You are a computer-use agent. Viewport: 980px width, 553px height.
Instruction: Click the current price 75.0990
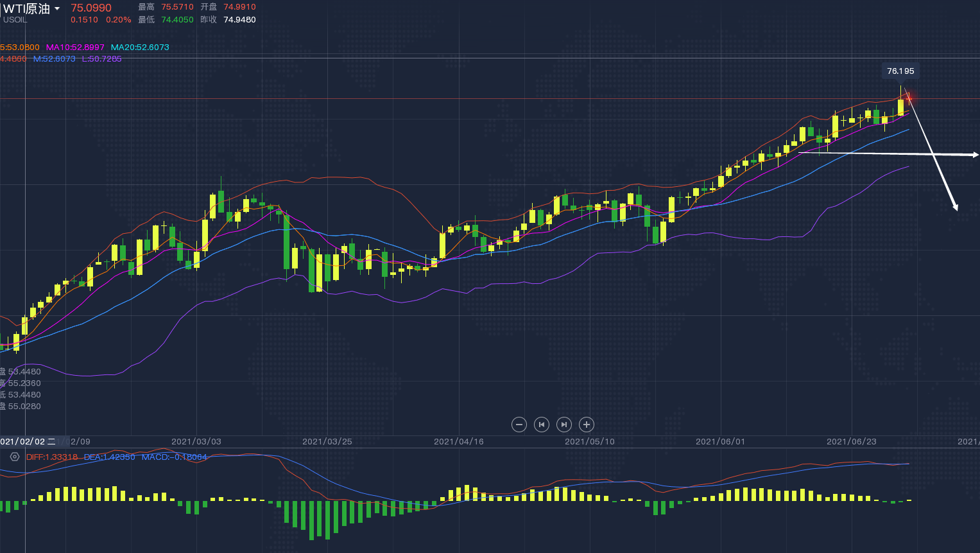click(x=91, y=8)
